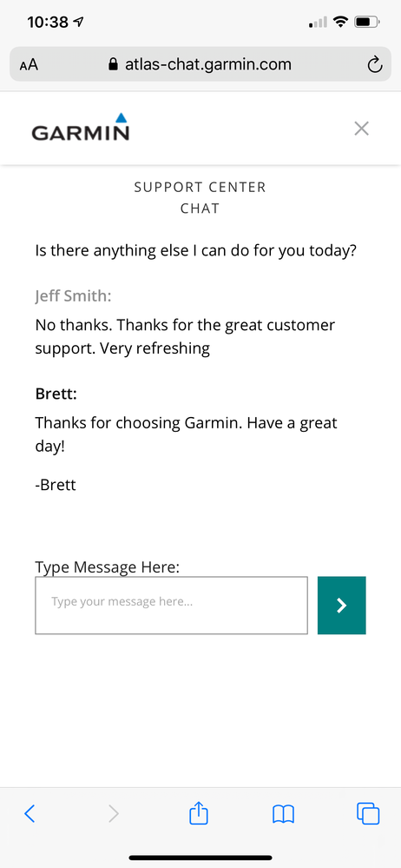Send message with the teal arrow button
This screenshot has width=401, height=868.
tap(341, 605)
